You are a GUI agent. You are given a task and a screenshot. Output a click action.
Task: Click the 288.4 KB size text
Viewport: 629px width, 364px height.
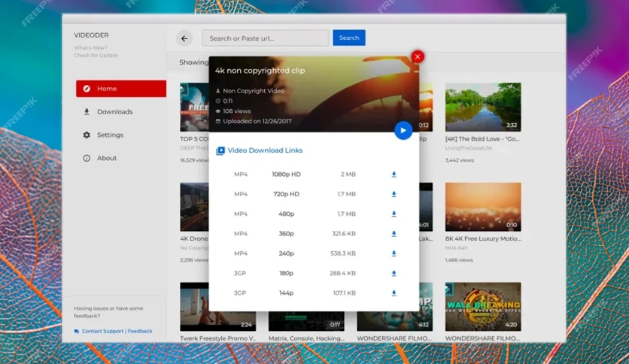[342, 274]
